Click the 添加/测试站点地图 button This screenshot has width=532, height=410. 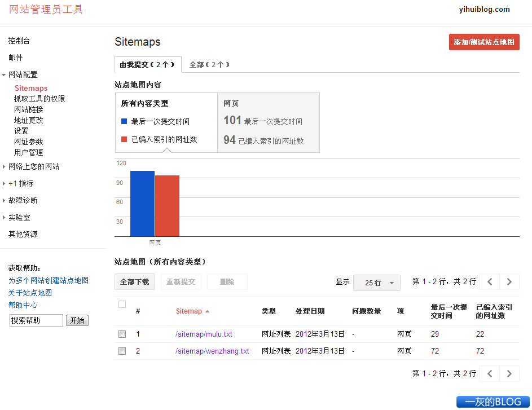click(483, 42)
